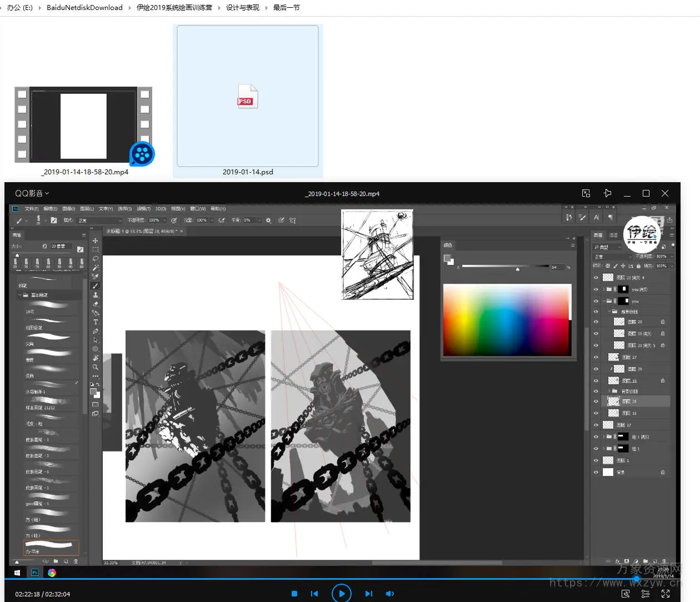
Task: Open the player settings sliders icon
Action: click(646, 594)
